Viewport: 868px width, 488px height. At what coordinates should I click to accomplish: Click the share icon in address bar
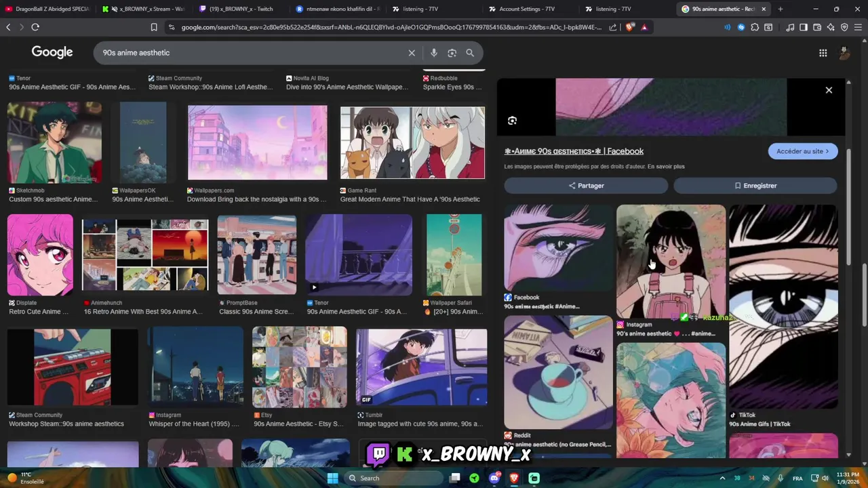point(613,27)
